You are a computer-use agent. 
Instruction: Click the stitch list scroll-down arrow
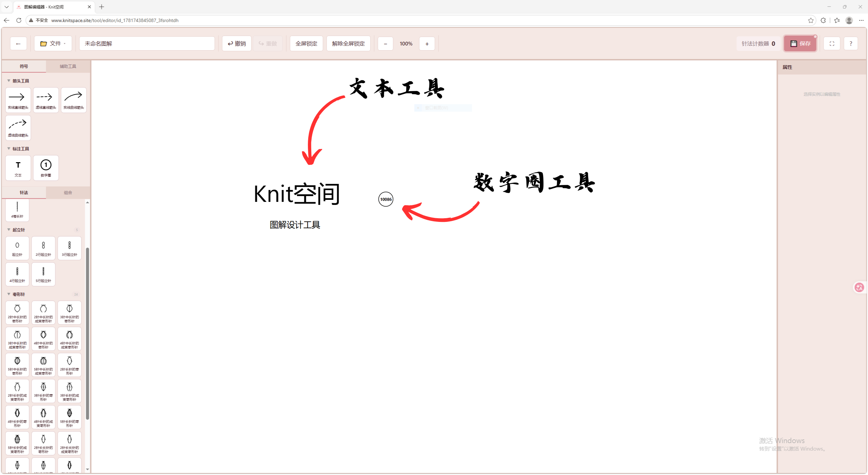pos(87,469)
